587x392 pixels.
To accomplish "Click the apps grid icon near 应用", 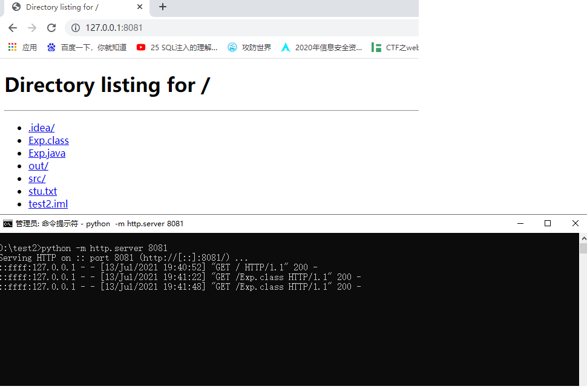I will point(11,47).
